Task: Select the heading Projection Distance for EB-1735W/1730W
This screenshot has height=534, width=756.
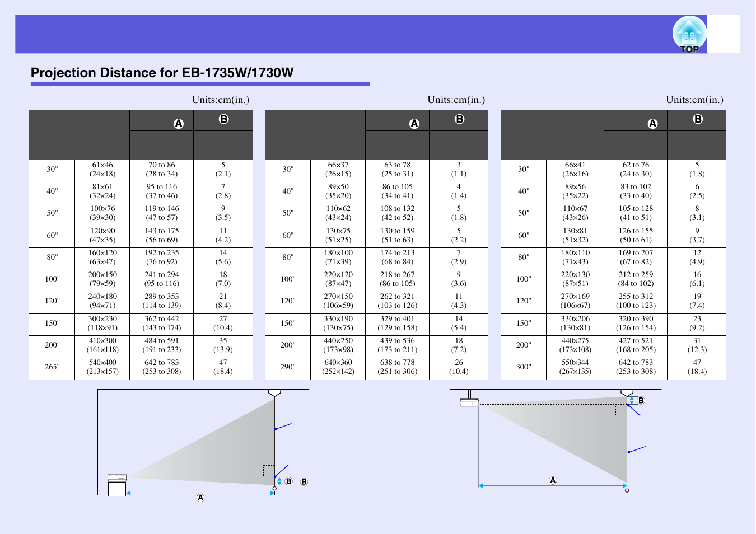Action: click(x=162, y=73)
